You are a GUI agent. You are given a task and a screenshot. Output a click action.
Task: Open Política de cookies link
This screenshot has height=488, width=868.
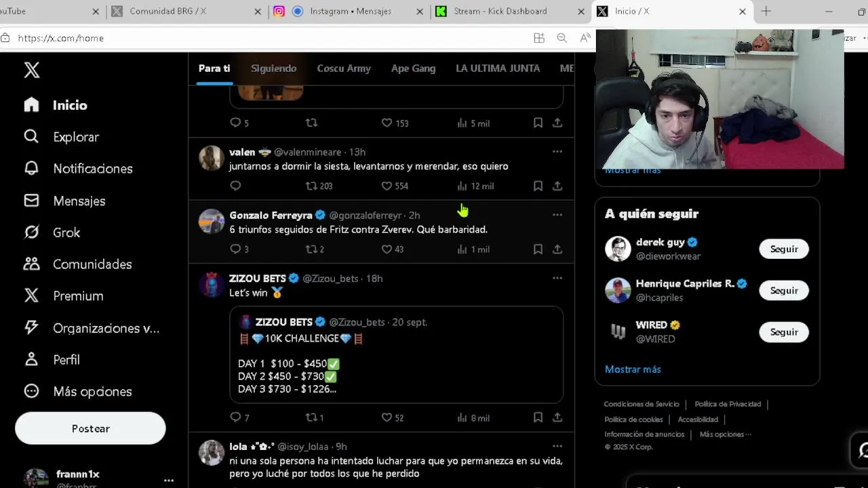tap(633, 420)
